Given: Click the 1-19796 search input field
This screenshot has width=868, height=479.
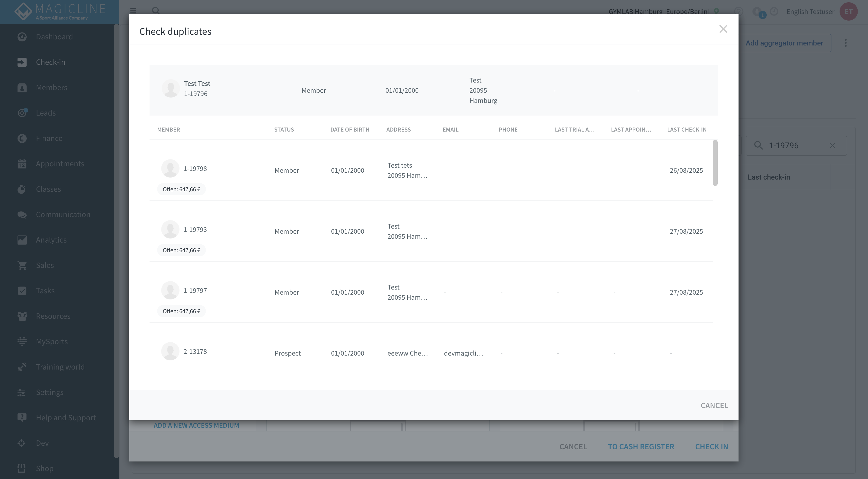Looking at the screenshot, I should click(x=796, y=145).
